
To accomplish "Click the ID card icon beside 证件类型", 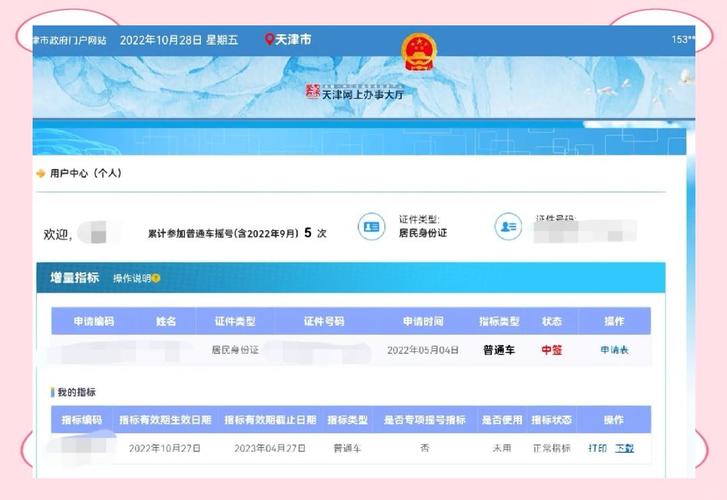I will tap(371, 227).
